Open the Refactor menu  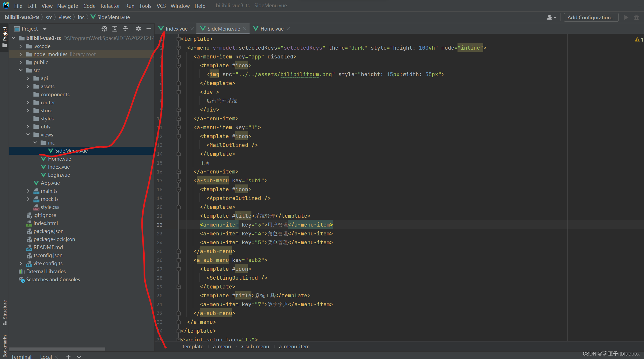pos(110,6)
